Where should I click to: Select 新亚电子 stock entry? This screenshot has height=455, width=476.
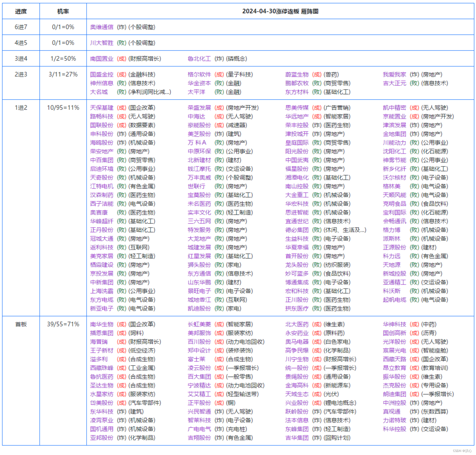coord(102,308)
